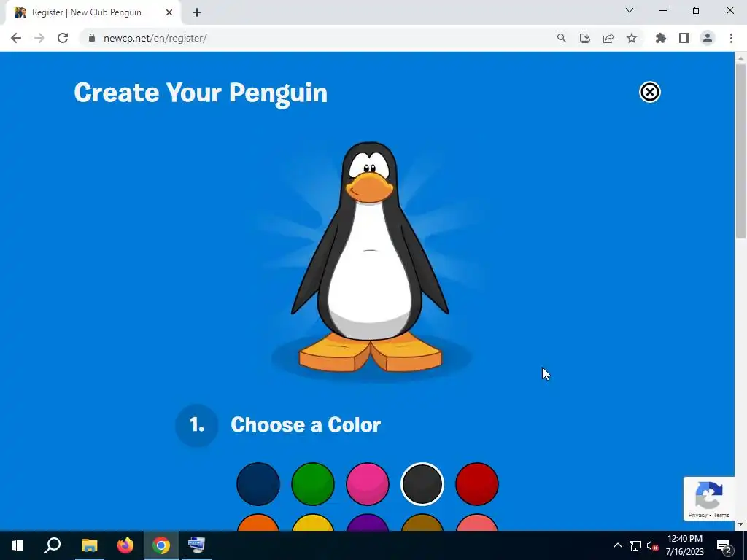Go back to the previous page
747x560 pixels.
16,38
